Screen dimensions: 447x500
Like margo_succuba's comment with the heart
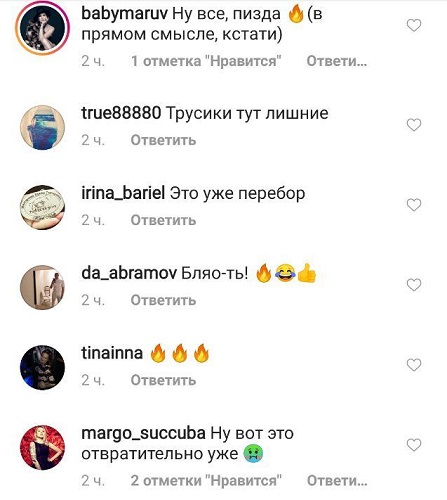click(414, 445)
